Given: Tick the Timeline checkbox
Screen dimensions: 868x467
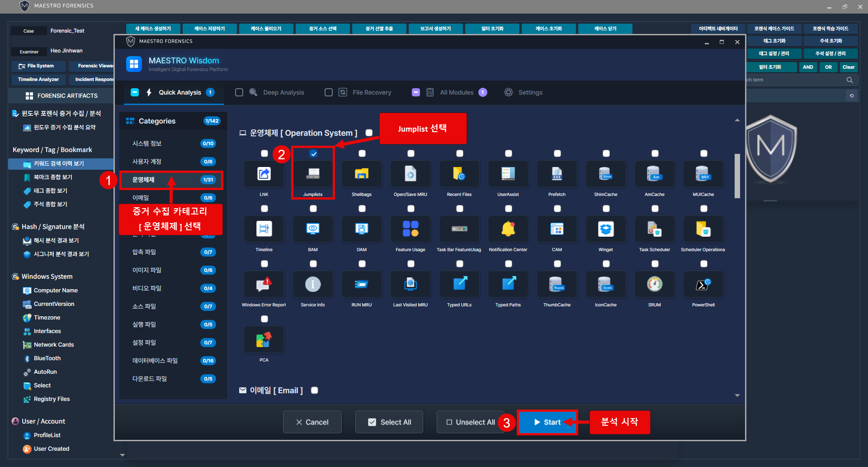Looking at the screenshot, I should pos(264,209).
